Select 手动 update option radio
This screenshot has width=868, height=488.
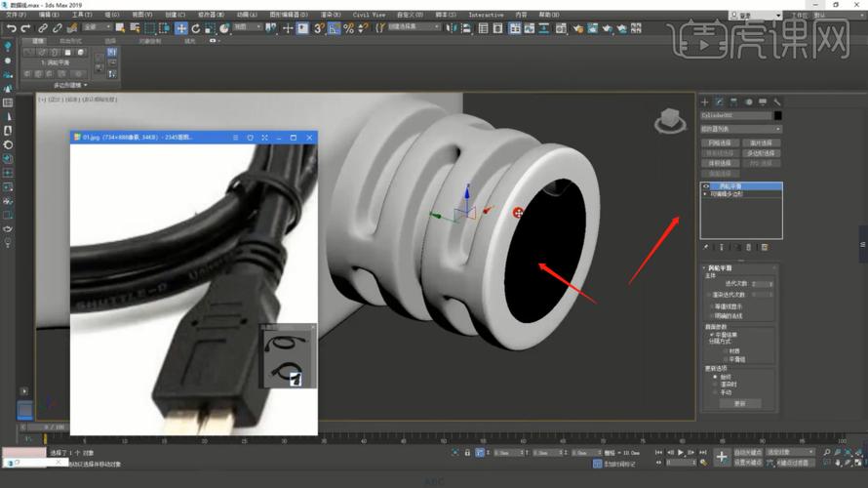coord(715,392)
